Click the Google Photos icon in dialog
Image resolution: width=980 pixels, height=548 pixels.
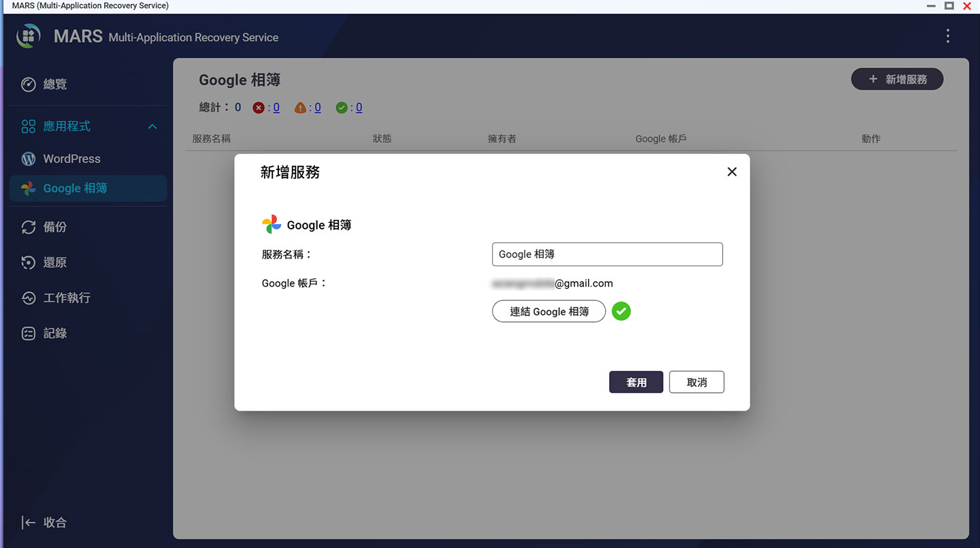coord(272,225)
